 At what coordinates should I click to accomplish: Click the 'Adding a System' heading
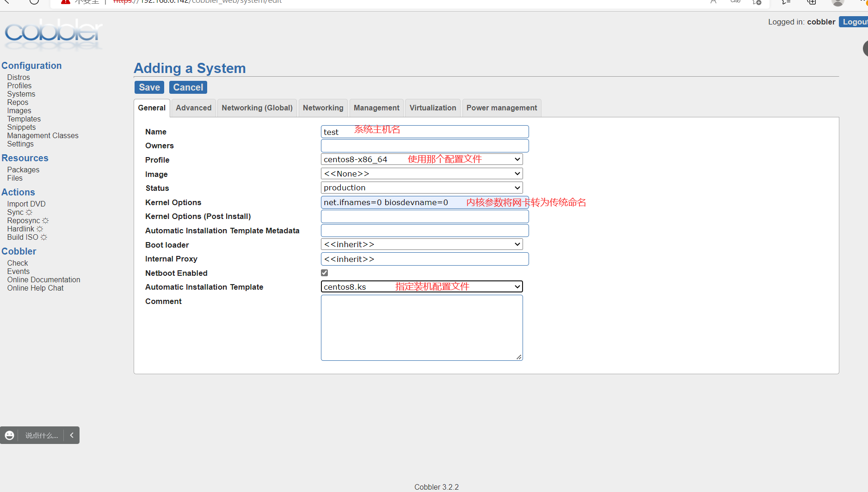(x=190, y=68)
